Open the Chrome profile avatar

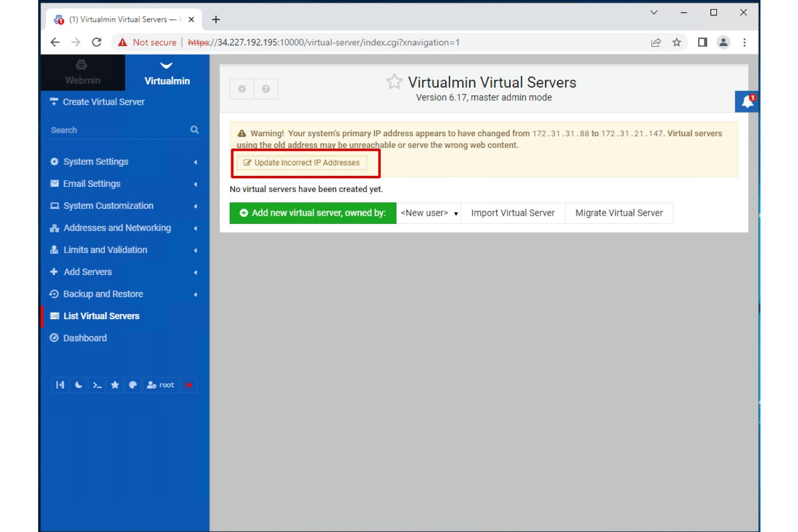click(x=723, y=43)
